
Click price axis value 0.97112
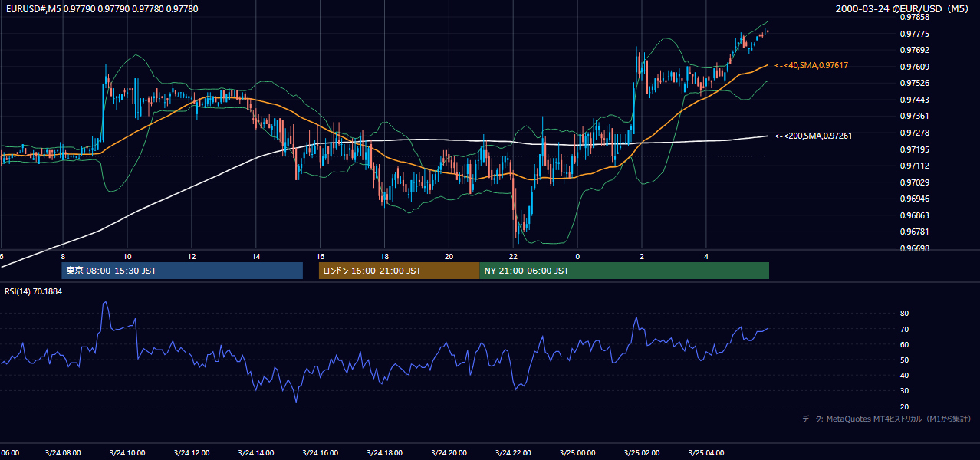pyautogui.click(x=914, y=166)
